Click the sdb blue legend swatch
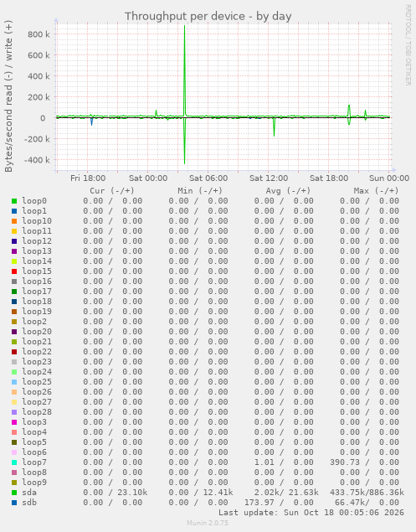Viewport: 416px width, 532px height. point(14,503)
